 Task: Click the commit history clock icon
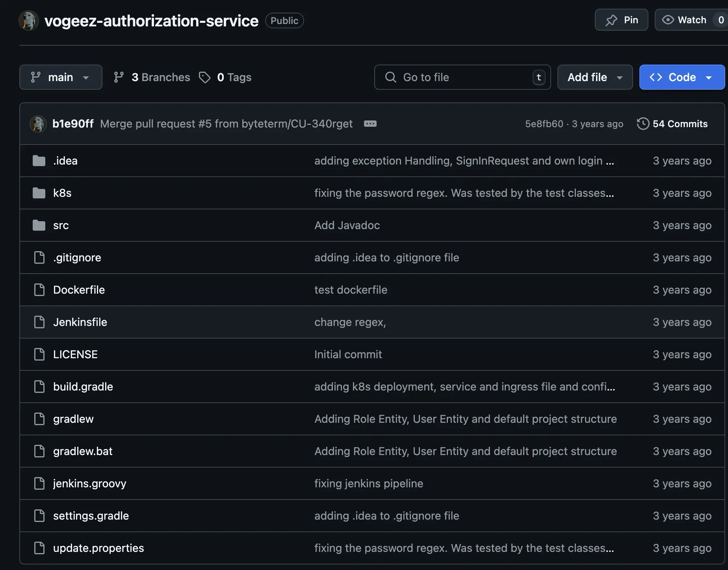(x=643, y=124)
